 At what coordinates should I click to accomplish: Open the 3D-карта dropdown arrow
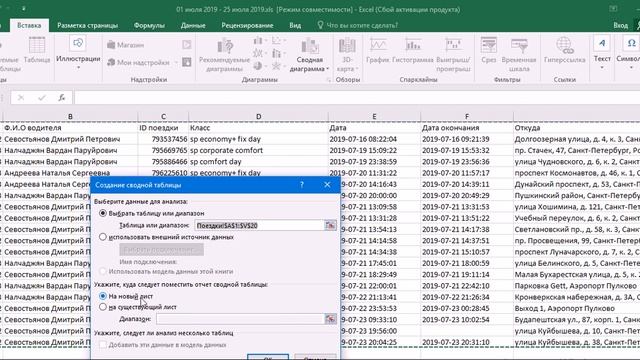point(357,69)
